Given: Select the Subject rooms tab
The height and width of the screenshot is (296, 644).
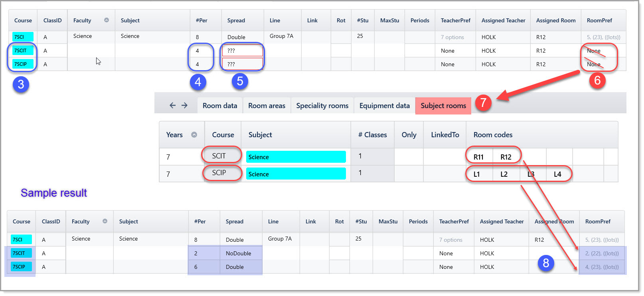Looking at the screenshot, I should click(x=443, y=106).
